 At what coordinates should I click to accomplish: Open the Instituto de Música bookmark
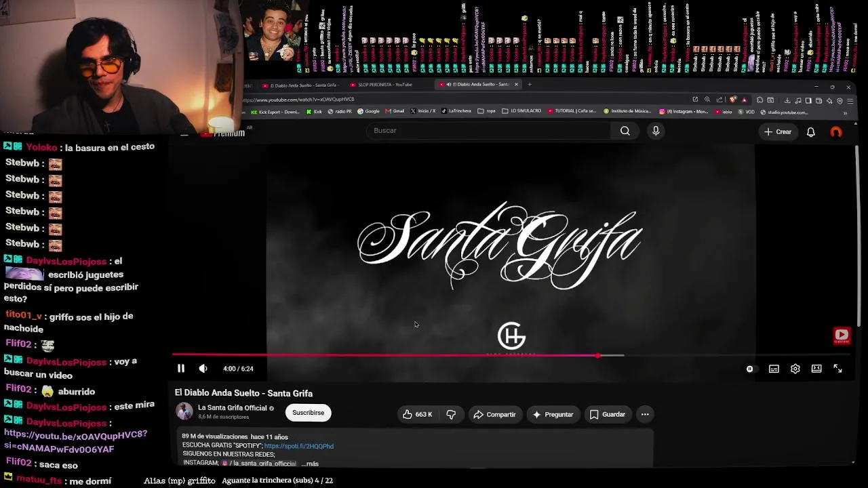point(627,112)
